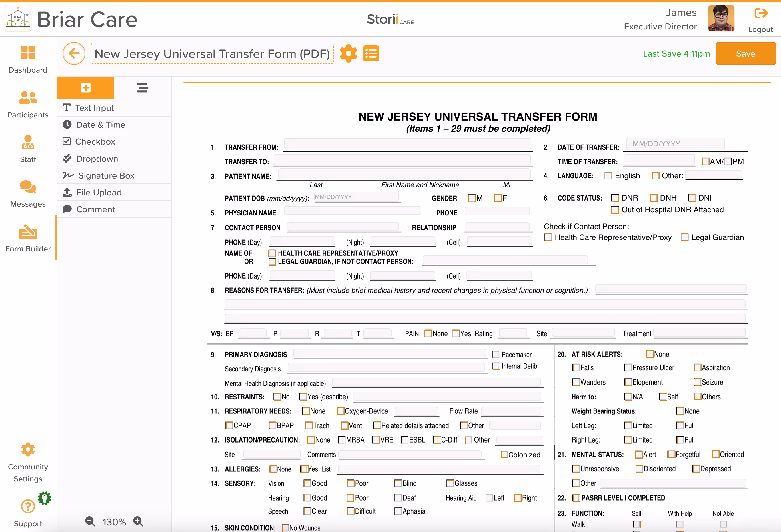
Task: Check PASRR Level I Completed
Action: pyautogui.click(x=576, y=498)
